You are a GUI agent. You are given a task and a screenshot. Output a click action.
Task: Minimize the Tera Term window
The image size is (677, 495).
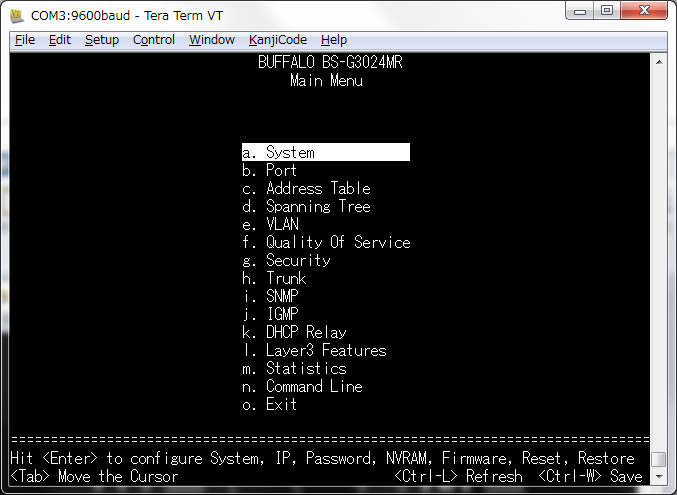click(580, 11)
